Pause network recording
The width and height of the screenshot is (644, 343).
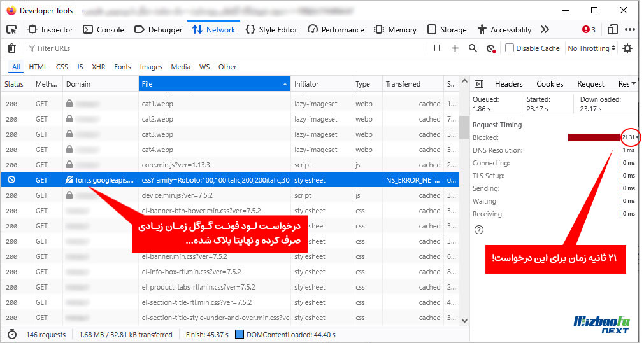(437, 48)
